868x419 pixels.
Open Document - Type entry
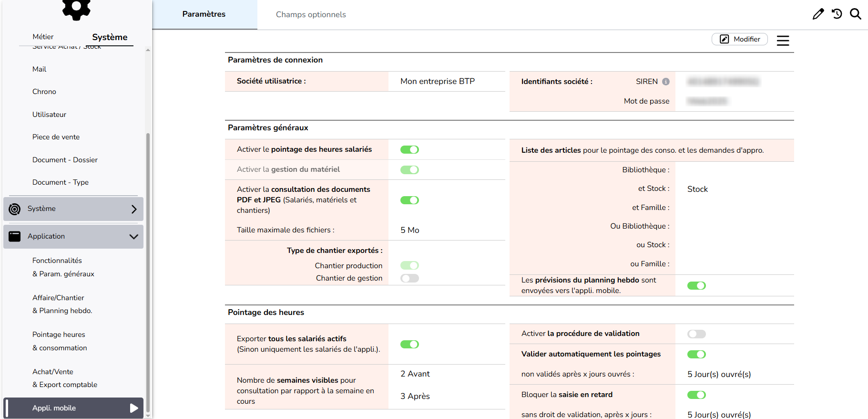tap(61, 182)
